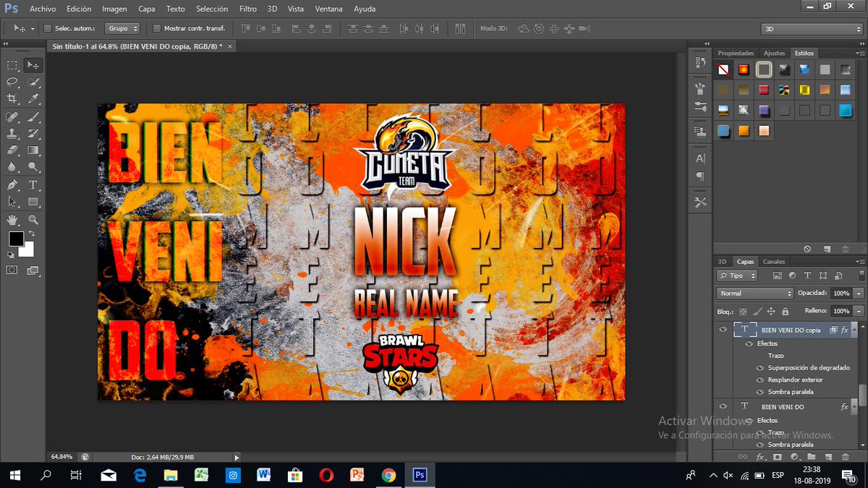This screenshot has width=868, height=488.
Task: Toggle Quick Mask mode
Action: click(12, 270)
